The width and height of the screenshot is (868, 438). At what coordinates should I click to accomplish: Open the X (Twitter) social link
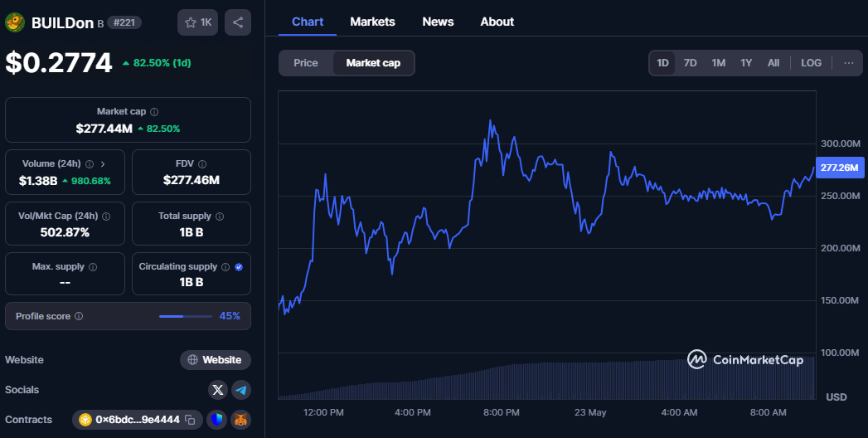point(218,390)
